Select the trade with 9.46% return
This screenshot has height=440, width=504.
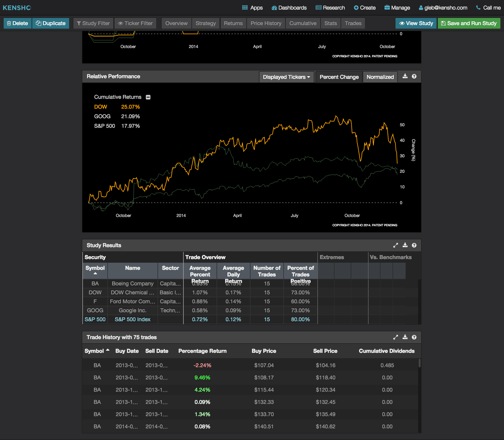(251, 378)
